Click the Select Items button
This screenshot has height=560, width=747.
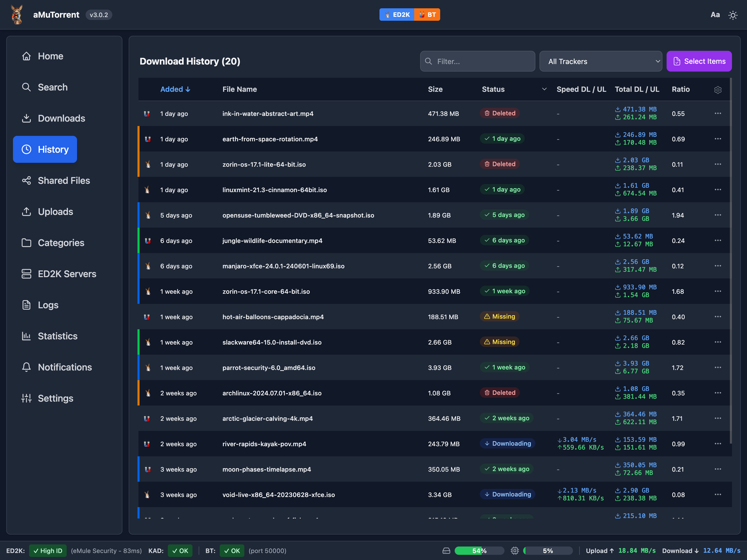click(x=699, y=61)
